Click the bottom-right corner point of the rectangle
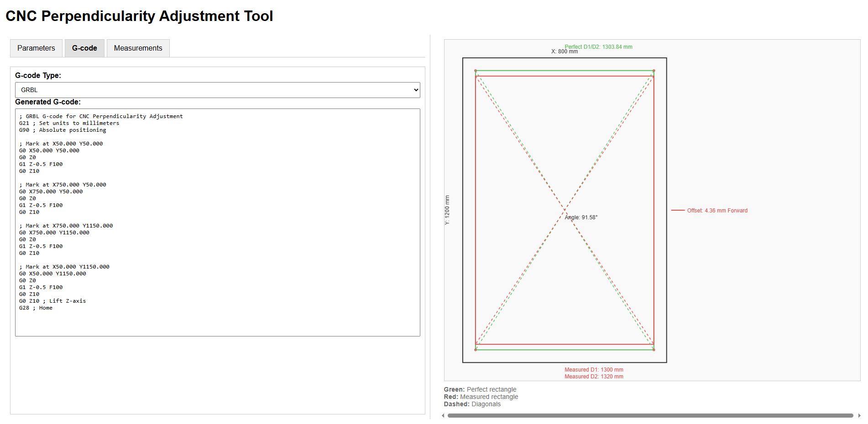Image resolution: width=868 pixels, height=424 pixels. point(654,350)
